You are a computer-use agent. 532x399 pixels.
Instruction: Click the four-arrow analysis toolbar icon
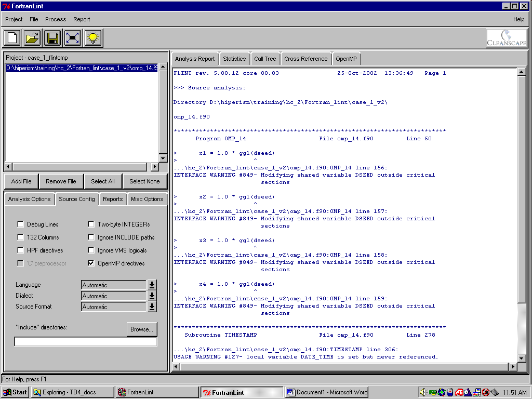[x=73, y=37]
